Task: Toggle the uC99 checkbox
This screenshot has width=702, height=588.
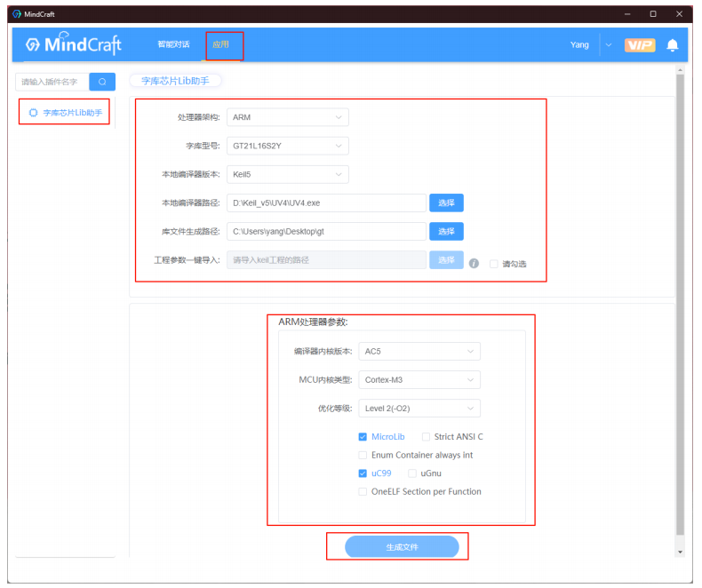Action: [x=363, y=473]
